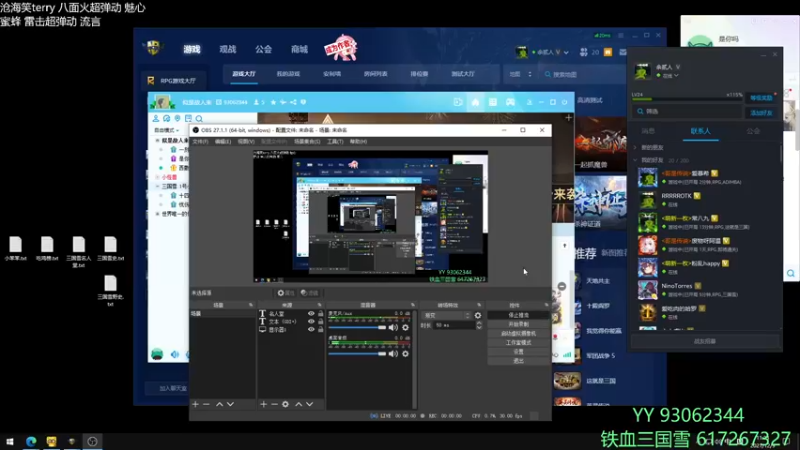Click the home icon in YY window header
This screenshot has height=450, width=800.
475,102
